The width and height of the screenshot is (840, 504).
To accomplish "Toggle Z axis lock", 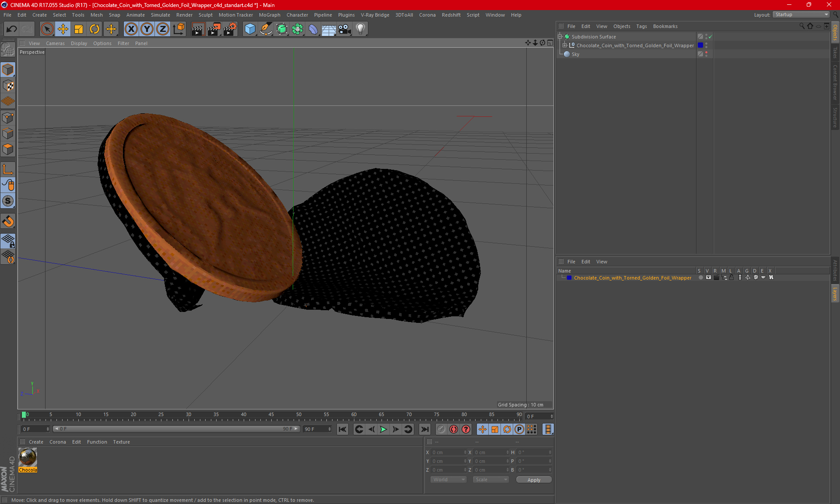I will pos(163,29).
